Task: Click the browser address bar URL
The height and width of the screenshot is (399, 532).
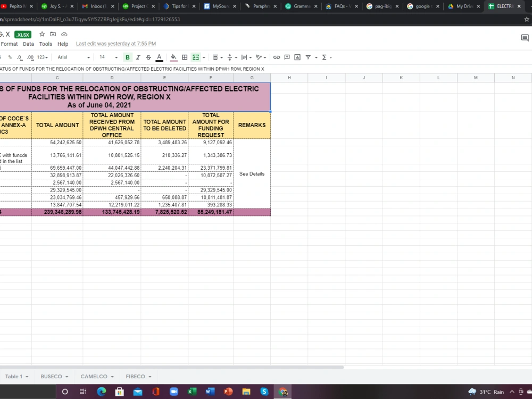Action: tap(90, 19)
